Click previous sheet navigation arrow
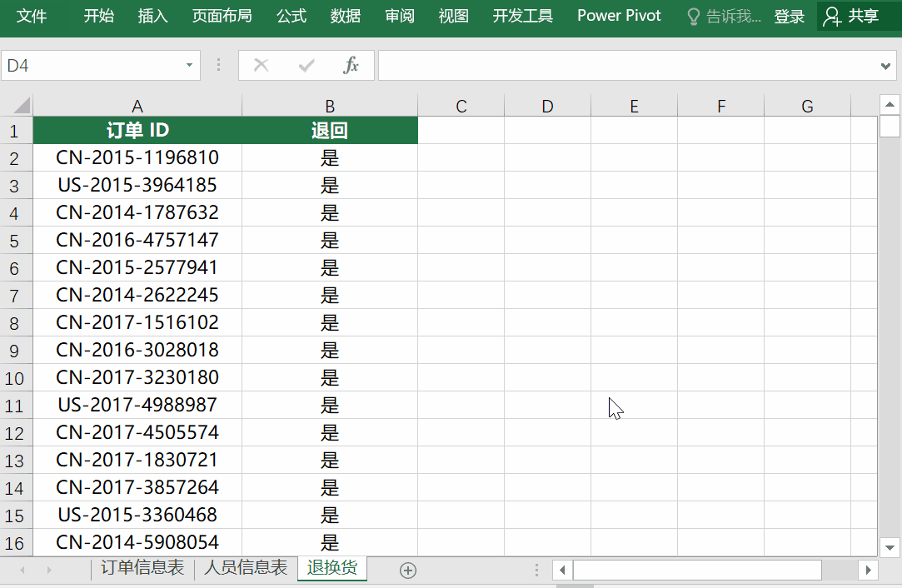Image resolution: width=902 pixels, height=588 pixels. [22, 571]
